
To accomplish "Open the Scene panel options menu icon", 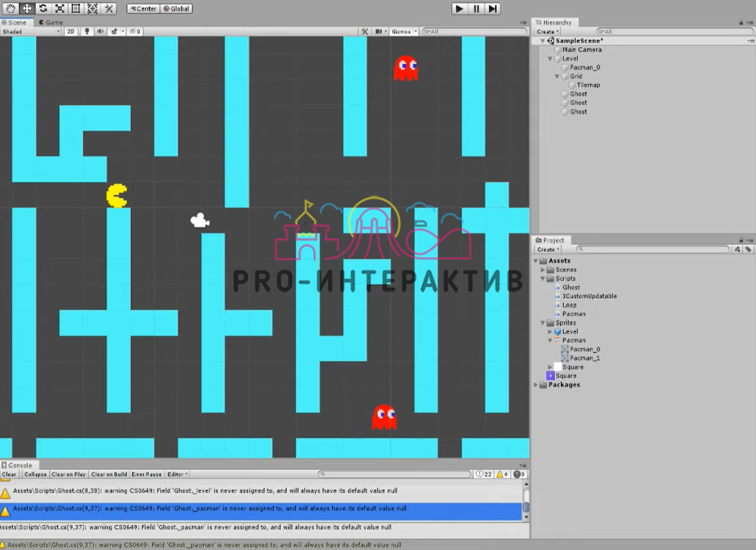I will (523, 23).
